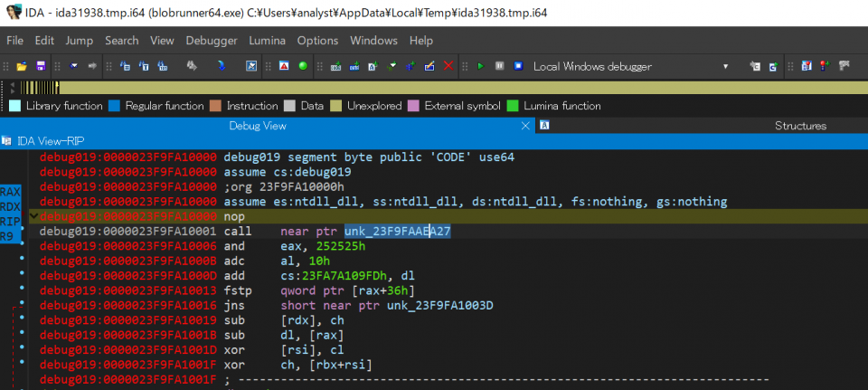Click the RIP register marker
The width and height of the screenshot is (868, 390).
pos(11,221)
